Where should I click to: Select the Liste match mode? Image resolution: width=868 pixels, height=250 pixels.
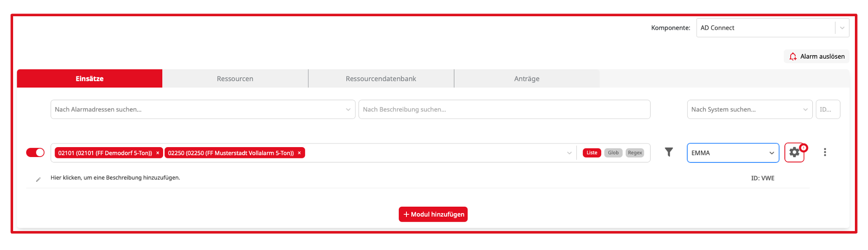592,153
